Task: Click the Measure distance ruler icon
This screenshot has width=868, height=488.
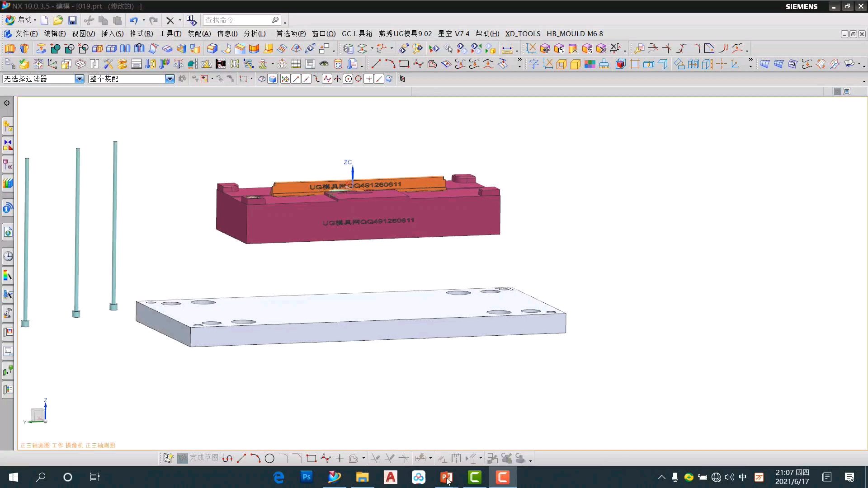Action: pyautogui.click(x=507, y=49)
